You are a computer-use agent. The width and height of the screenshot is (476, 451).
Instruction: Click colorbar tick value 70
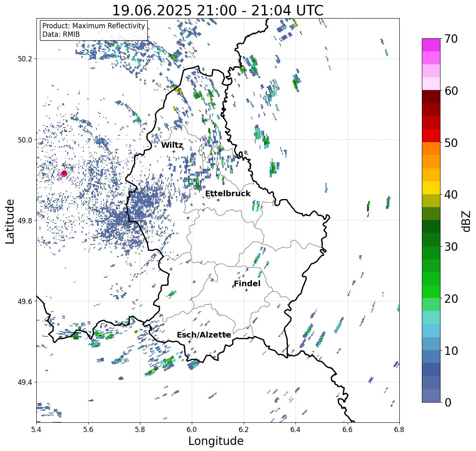coord(451,39)
